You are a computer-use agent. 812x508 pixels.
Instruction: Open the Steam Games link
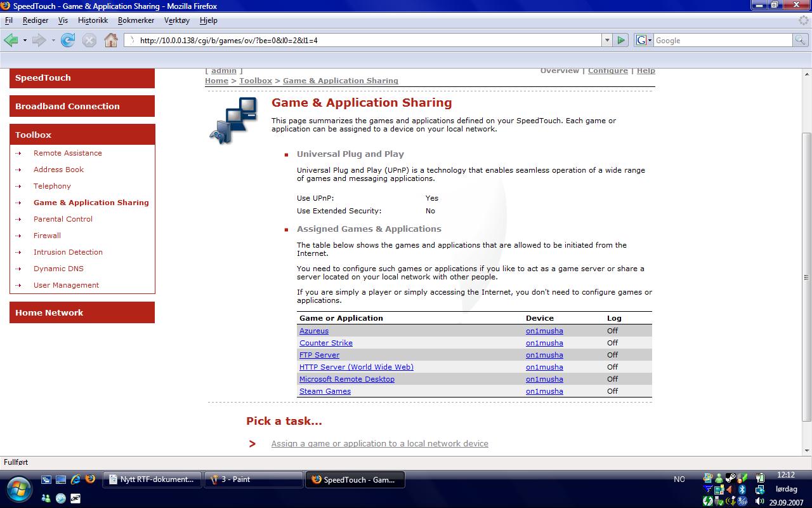tap(325, 391)
